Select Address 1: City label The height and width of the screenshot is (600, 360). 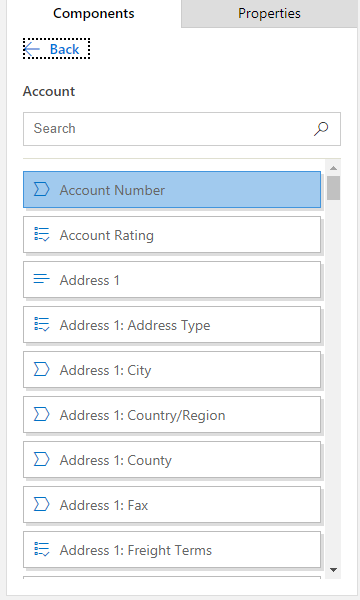106,370
